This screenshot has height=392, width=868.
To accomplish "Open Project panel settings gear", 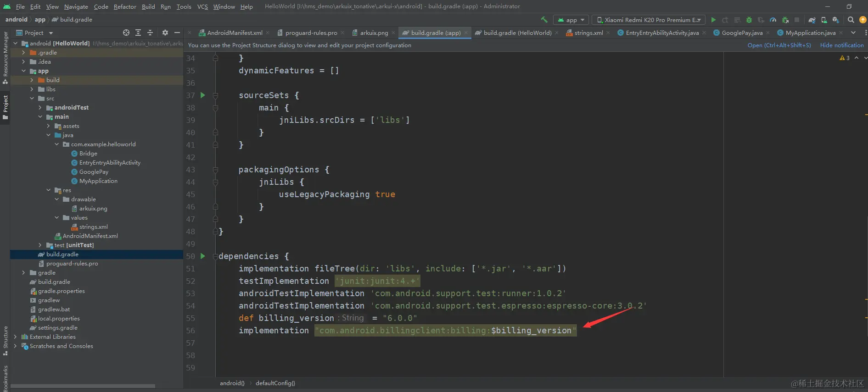I will (x=165, y=33).
